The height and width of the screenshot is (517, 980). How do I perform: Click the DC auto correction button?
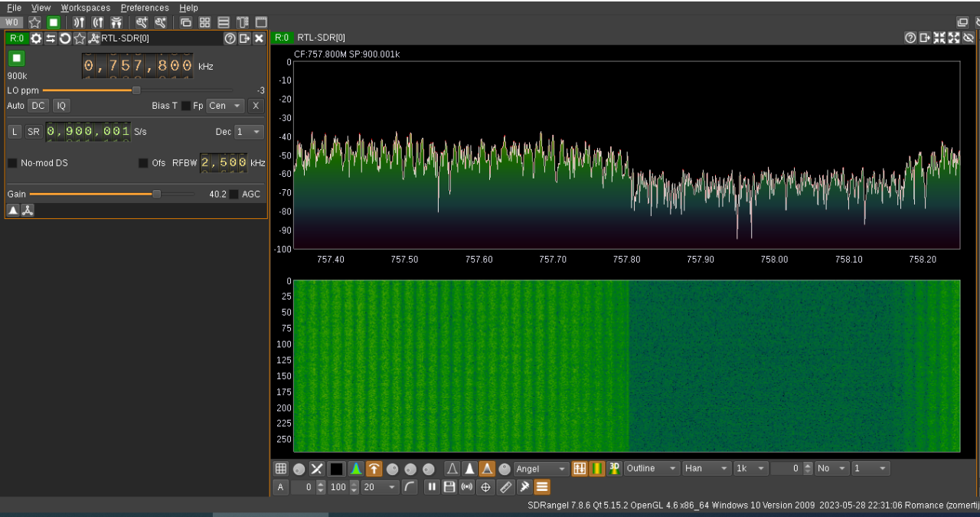(x=38, y=106)
